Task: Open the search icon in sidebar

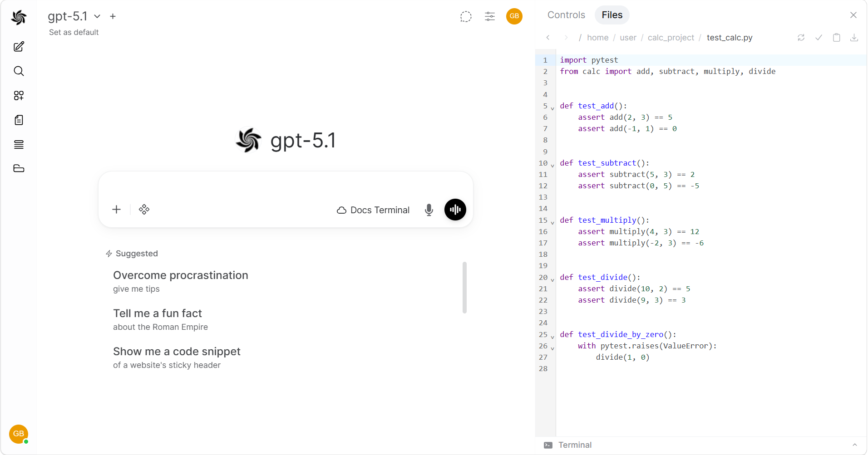Action: click(19, 71)
